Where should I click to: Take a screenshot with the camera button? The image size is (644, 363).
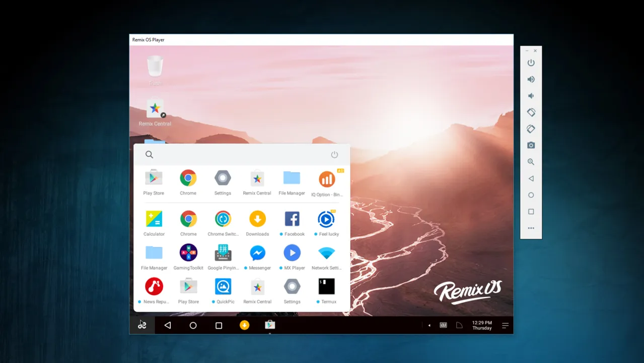tap(531, 145)
